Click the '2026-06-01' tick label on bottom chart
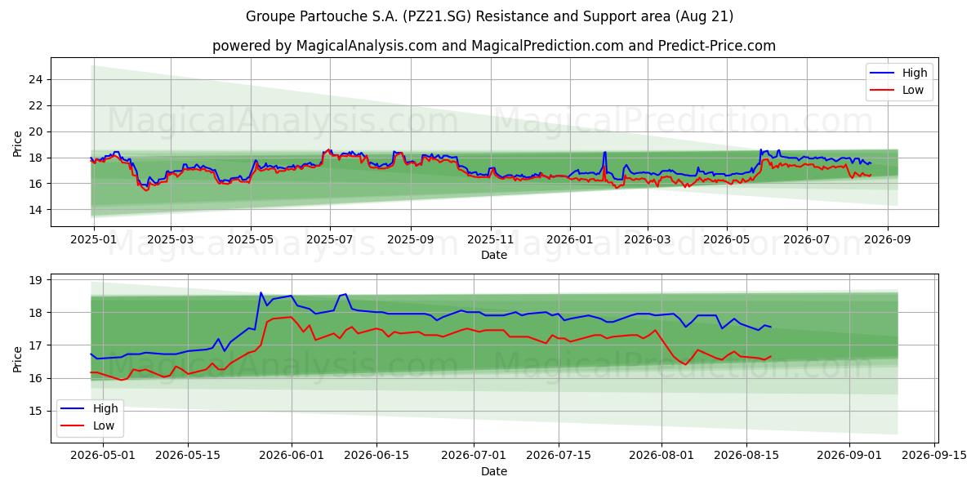The height and width of the screenshot is (490, 980). 292,456
